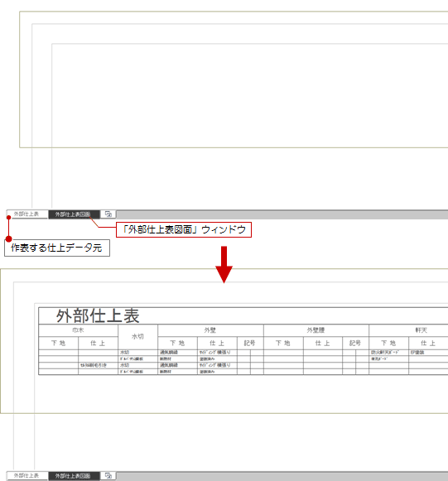Click the 作表する仕上データ元 callout label
448x481 pixels.
pos(57,248)
